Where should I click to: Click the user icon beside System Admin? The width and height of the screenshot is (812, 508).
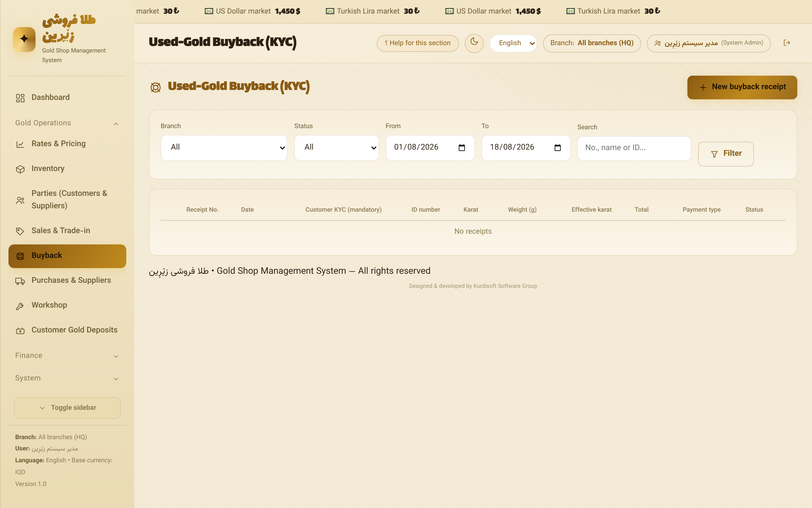[658, 43]
